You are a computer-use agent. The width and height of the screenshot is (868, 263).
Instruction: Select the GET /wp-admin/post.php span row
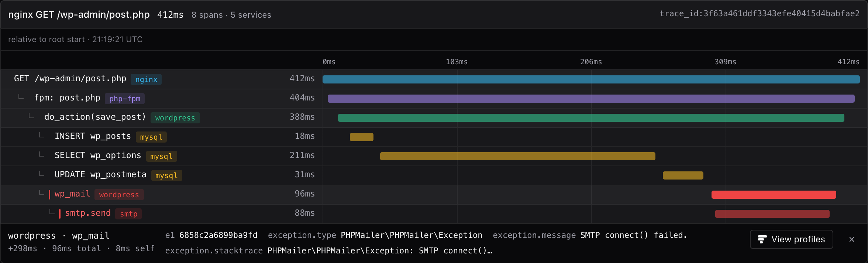pyautogui.click(x=434, y=79)
